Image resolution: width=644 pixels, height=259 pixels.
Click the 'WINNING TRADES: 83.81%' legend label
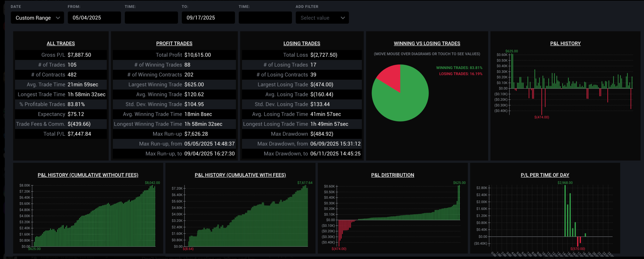point(459,68)
